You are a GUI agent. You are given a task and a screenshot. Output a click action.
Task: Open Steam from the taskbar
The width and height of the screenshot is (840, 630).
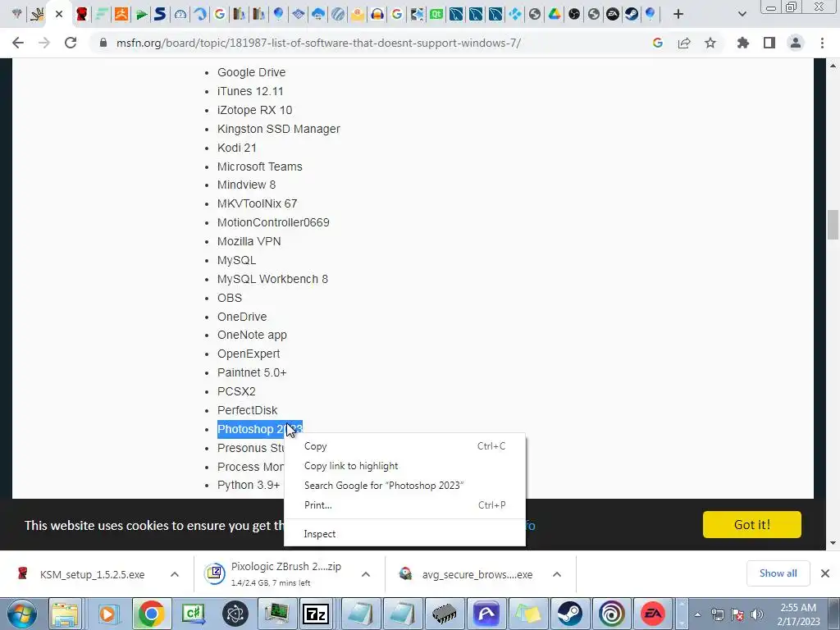tap(569, 614)
